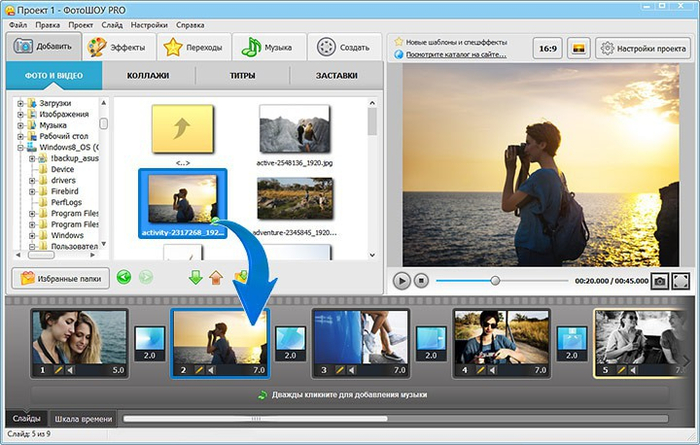
Task: Open the 16:9 aspect ratio selector
Action: click(547, 47)
